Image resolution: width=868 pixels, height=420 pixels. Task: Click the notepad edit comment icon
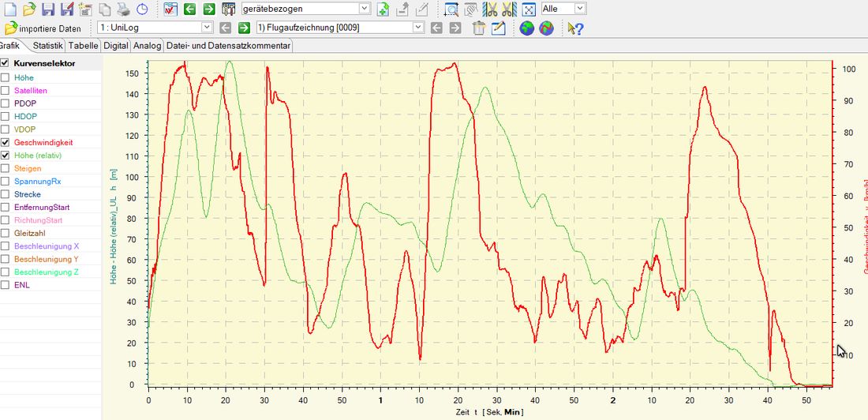tap(498, 28)
